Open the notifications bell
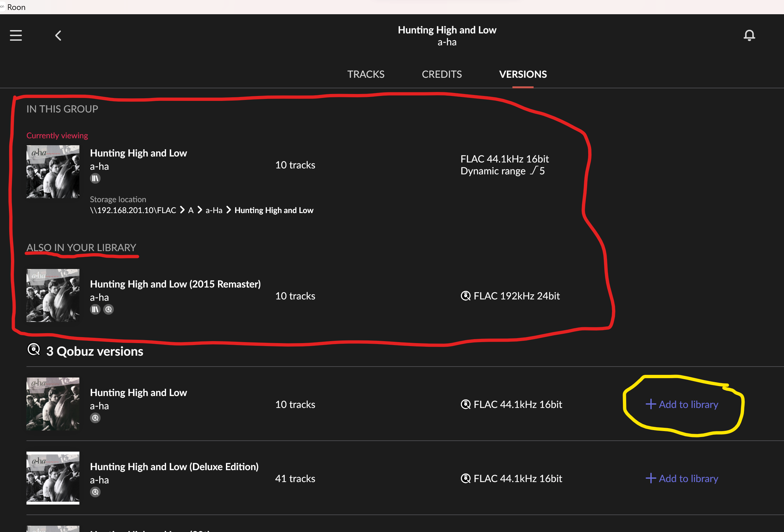 (749, 35)
